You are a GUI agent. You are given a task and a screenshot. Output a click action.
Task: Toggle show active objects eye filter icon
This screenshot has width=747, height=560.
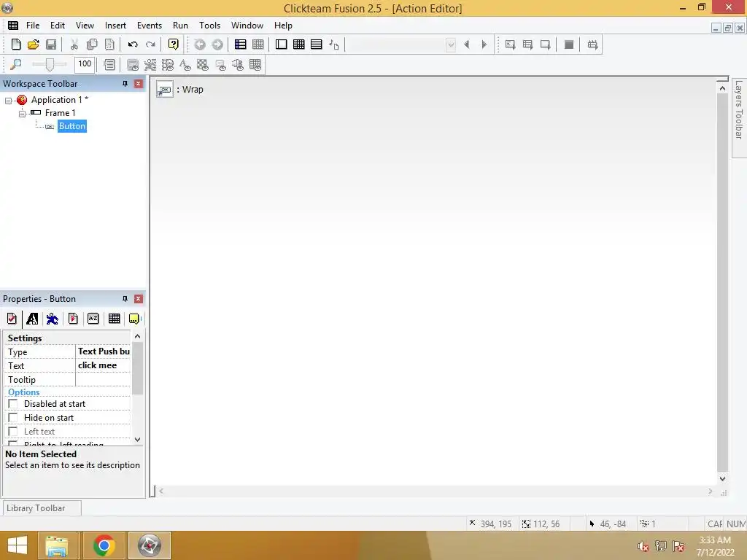click(x=150, y=64)
